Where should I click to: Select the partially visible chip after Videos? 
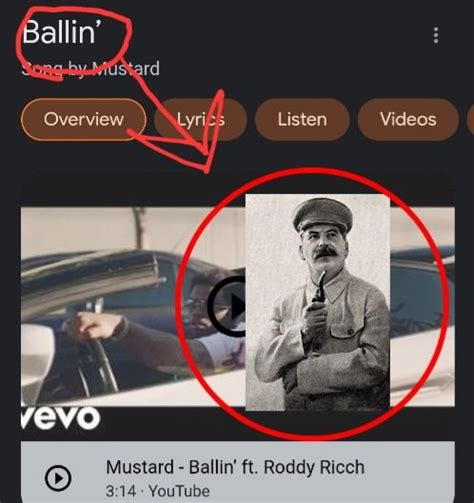pos(471,119)
